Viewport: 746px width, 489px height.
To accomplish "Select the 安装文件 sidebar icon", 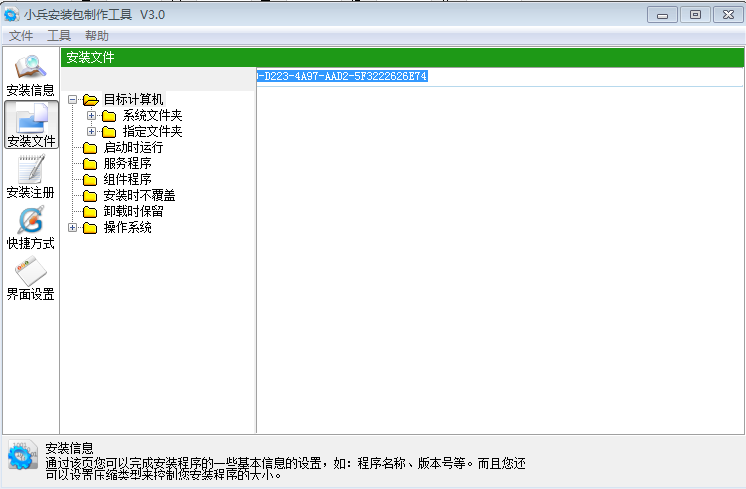I will pyautogui.click(x=30, y=125).
